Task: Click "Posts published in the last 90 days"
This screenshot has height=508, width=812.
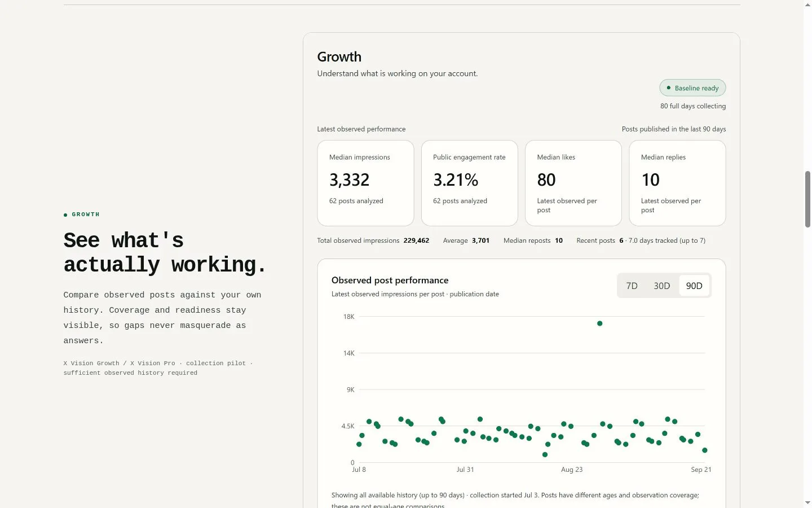Action: 674,129
